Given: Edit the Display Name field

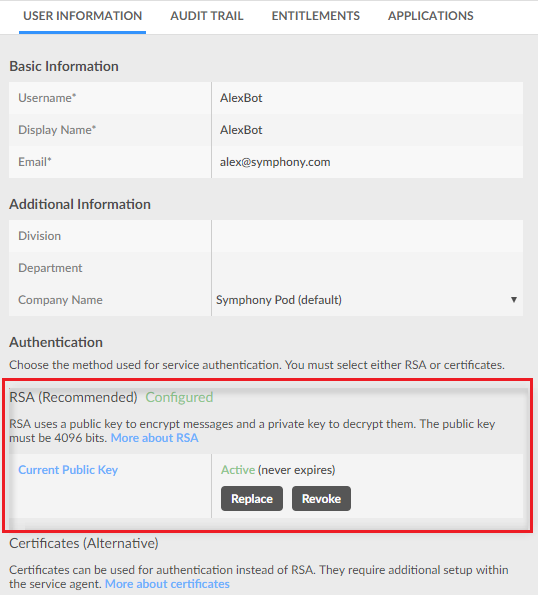Looking at the screenshot, I should click(x=367, y=130).
